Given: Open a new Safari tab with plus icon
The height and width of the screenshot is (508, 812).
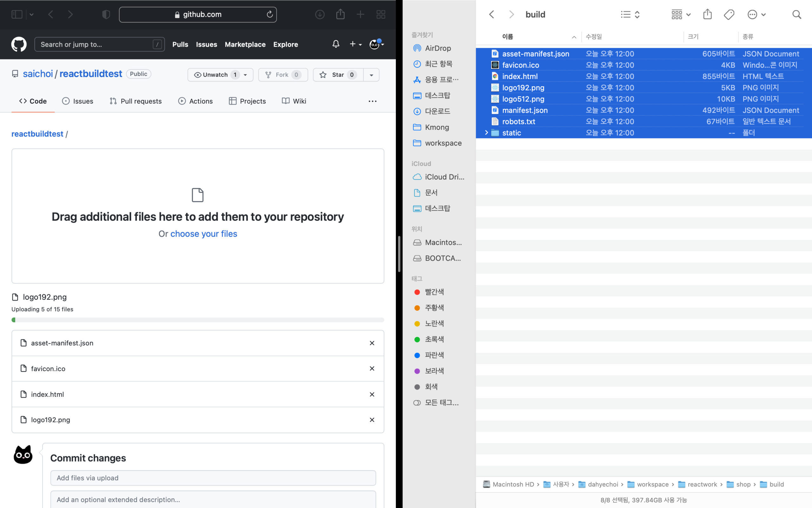Looking at the screenshot, I should click(360, 15).
